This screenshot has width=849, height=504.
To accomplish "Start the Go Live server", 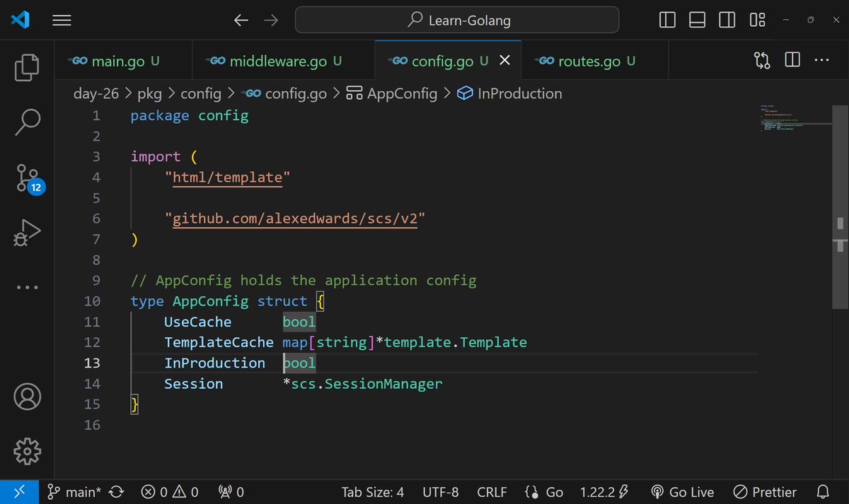I will point(681,492).
